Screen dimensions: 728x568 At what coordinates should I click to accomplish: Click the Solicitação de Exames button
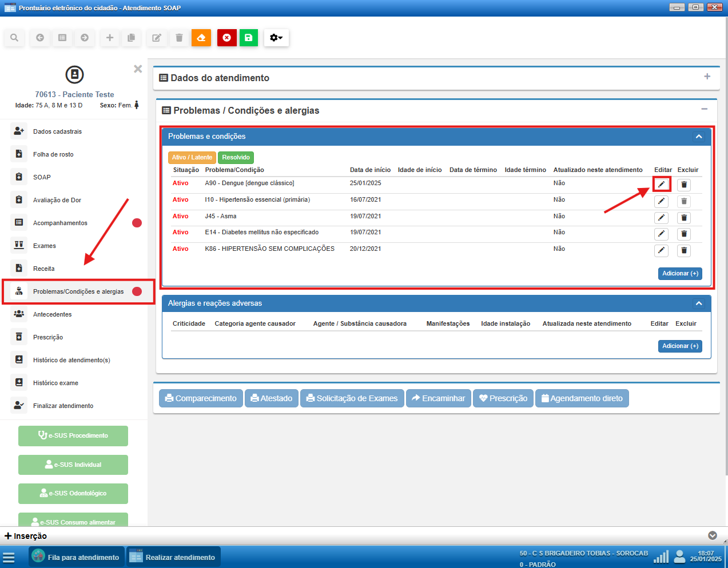(352, 398)
